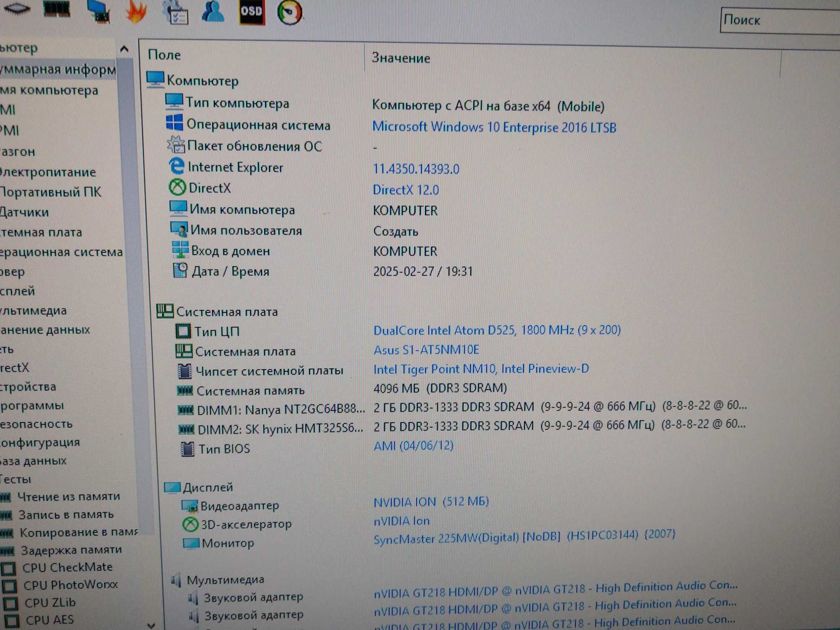Click the Windows logo beside Операционная система
This screenshot has width=840, height=630.
174,123
